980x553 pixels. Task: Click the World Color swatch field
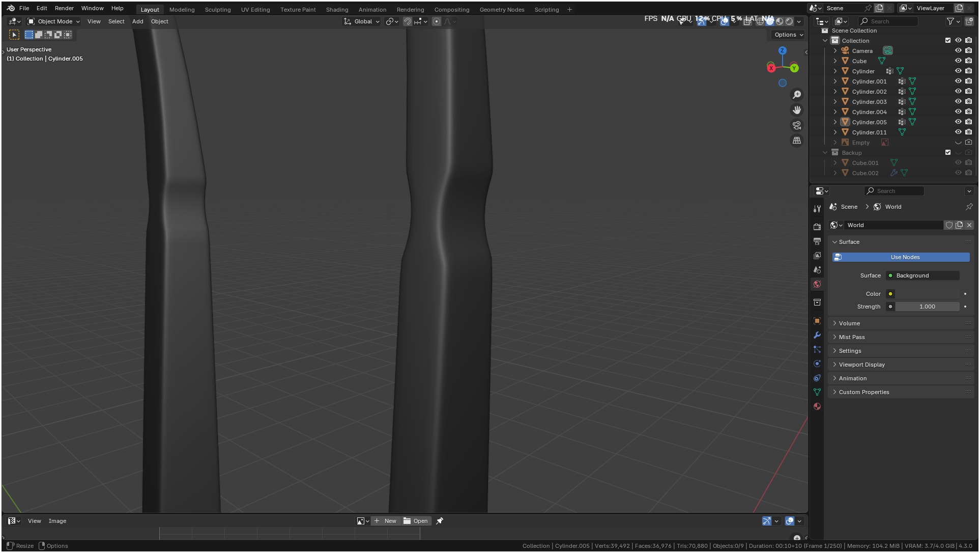tap(927, 294)
